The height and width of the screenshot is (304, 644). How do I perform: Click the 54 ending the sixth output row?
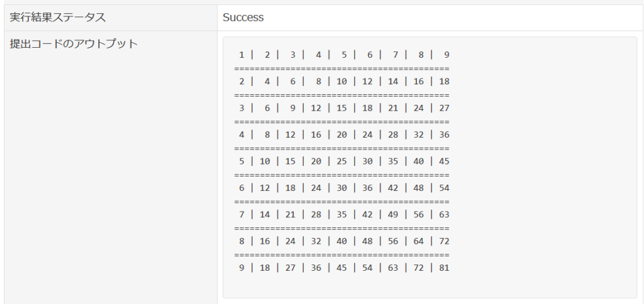coord(444,188)
